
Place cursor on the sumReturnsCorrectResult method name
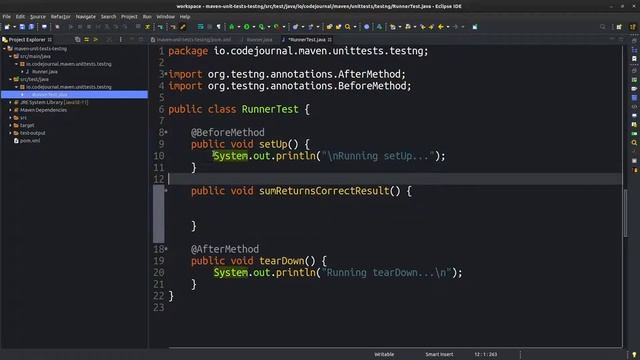coord(324,191)
